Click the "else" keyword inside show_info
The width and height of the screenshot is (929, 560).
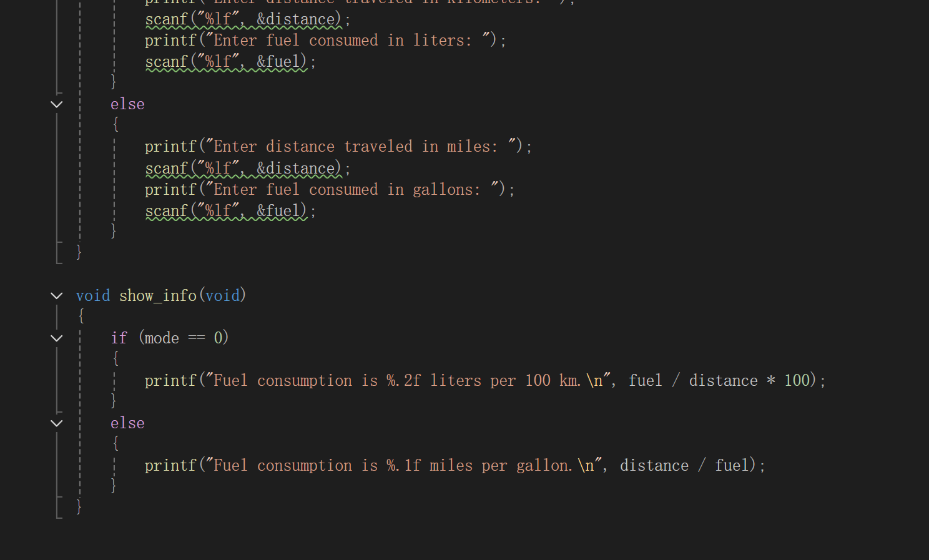coord(127,423)
